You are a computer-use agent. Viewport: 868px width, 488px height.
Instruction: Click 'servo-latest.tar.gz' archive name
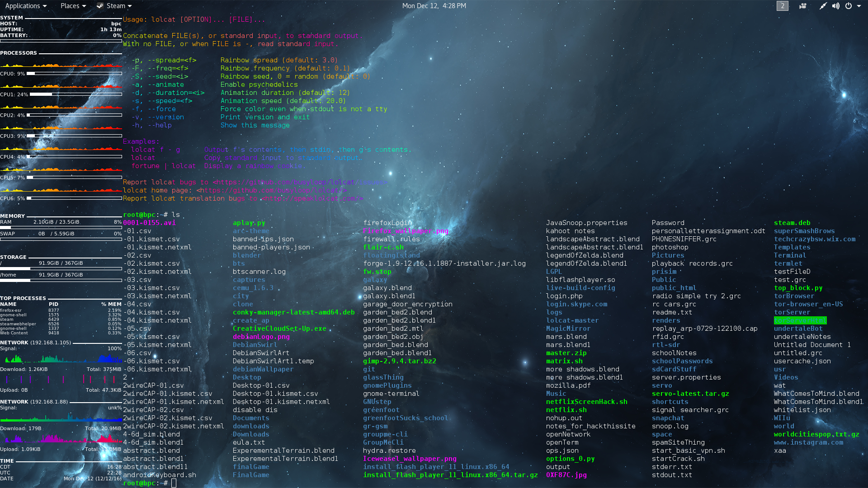690,394
